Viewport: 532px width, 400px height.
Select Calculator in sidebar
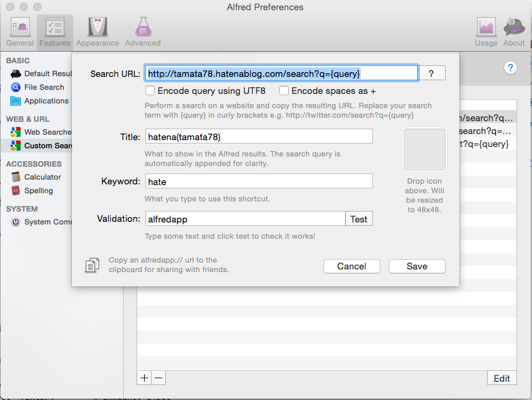tap(37, 177)
